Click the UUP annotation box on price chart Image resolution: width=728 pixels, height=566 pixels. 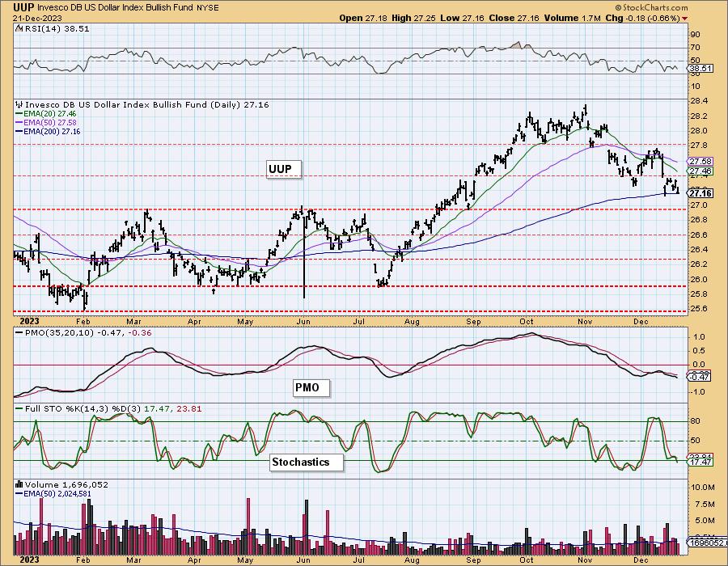[x=284, y=169]
